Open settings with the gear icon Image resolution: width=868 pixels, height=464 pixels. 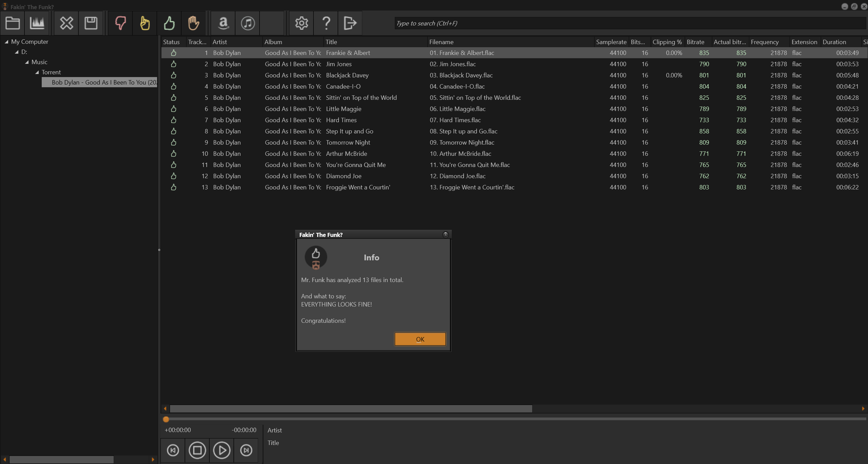click(301, 23)
